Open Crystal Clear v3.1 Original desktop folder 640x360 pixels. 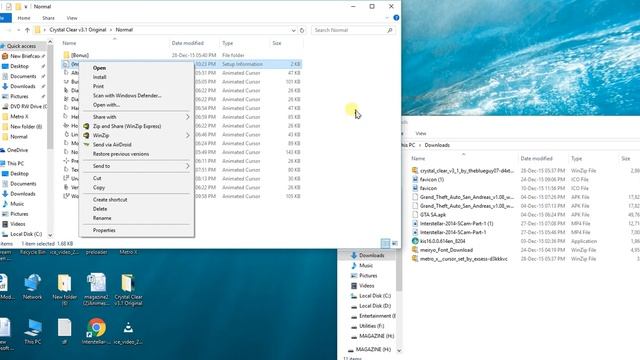128,289
